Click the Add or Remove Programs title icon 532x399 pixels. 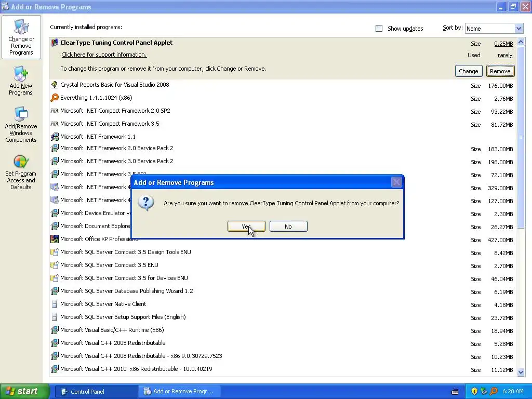5,6
